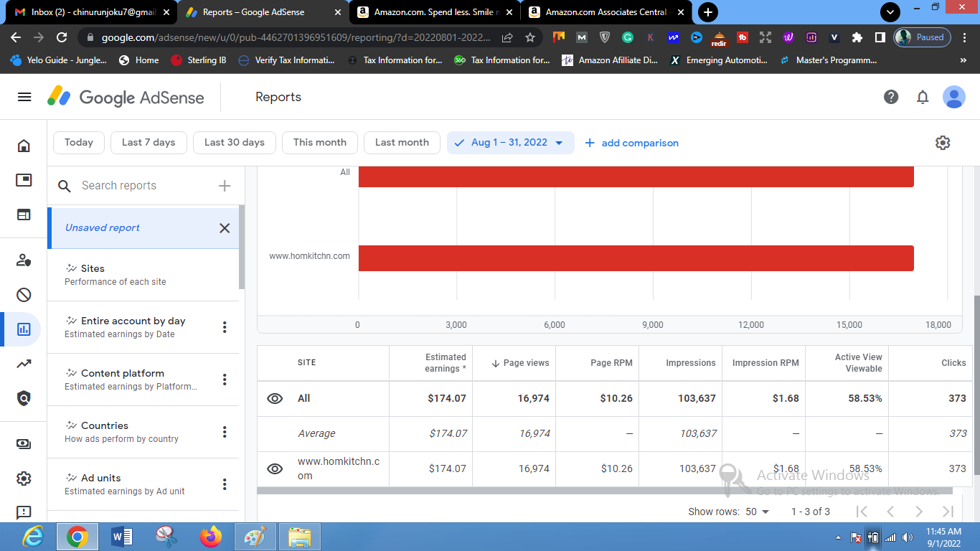Image resolution: width=980 pixels, height=551 pixels.
Task: Toggle visibility eye for www.homkitchn.com row
Action: (x=275, y=468)
